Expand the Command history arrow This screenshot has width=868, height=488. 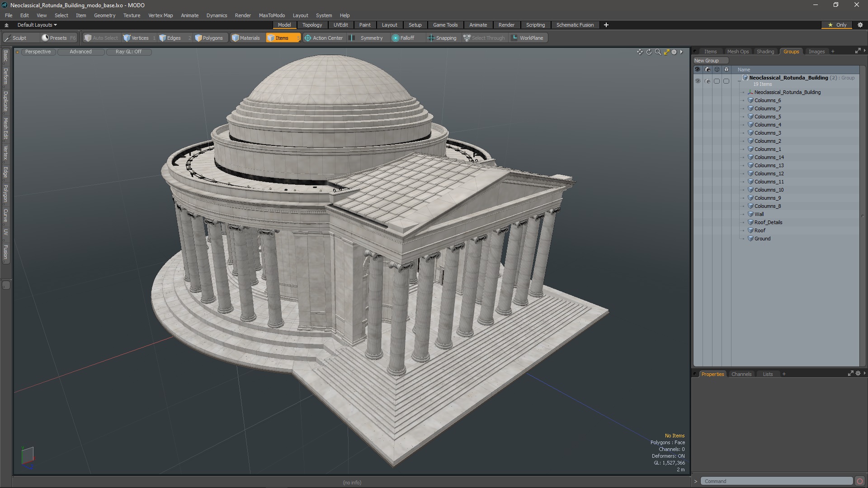tap(696, 481)
